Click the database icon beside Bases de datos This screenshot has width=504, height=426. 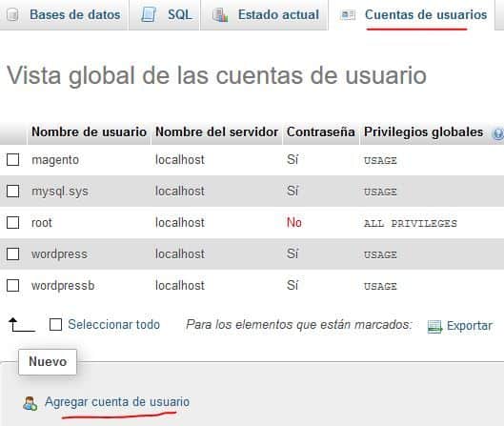[12, 15]
